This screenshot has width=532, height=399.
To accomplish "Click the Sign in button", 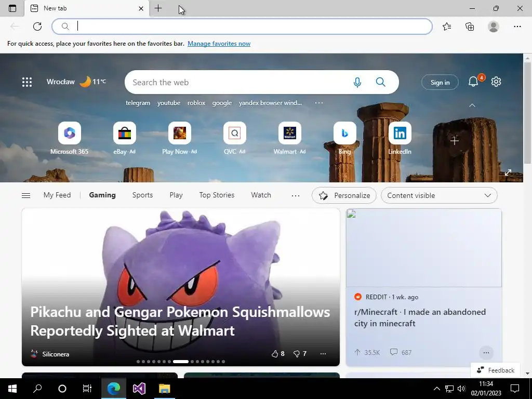I will pyautogui.click(x=440, y=83).
